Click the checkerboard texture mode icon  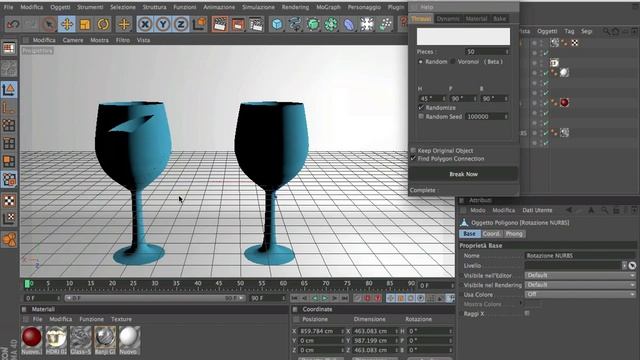[9, 200]
